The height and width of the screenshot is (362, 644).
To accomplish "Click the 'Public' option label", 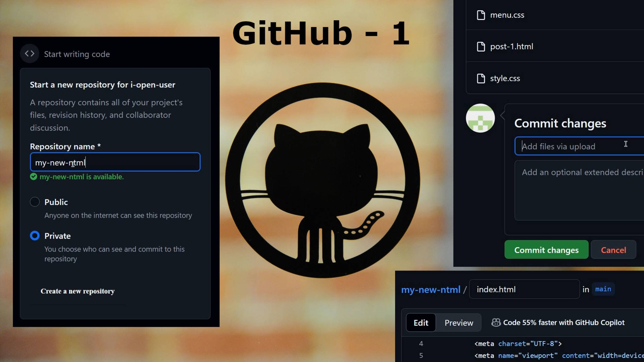I will tap(56, 202).
